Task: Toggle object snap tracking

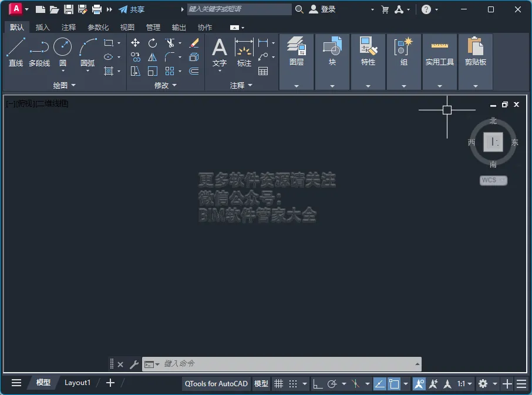Action: click(x=380, y=384)
